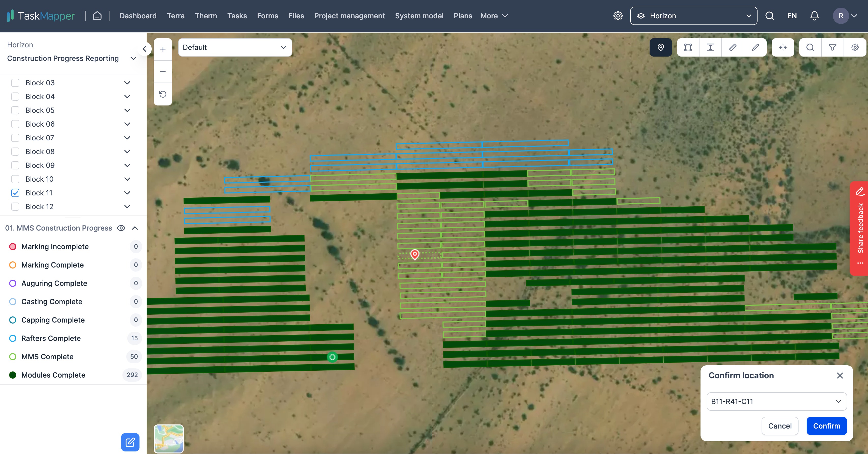Open the Forms menu item
Screen dimensions: 868x454
pos(268,16)
